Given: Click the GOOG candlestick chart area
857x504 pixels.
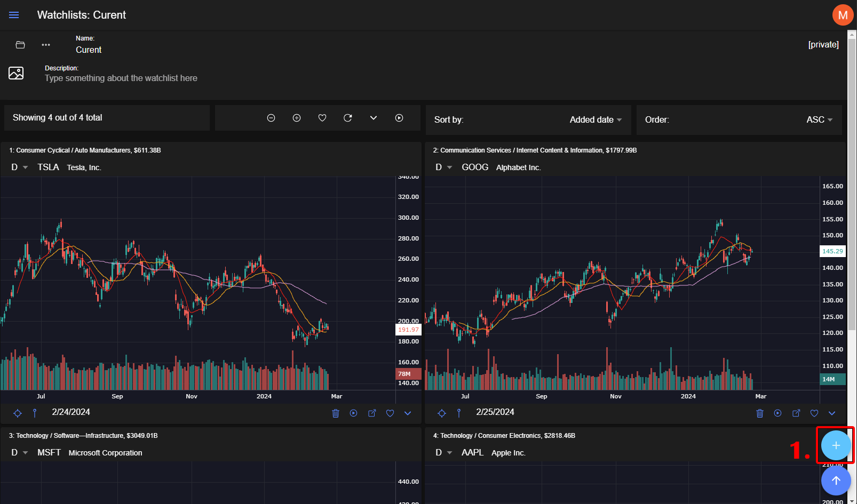Looking at the screenshot, I should pyautogui.click(x=622, y=283).
